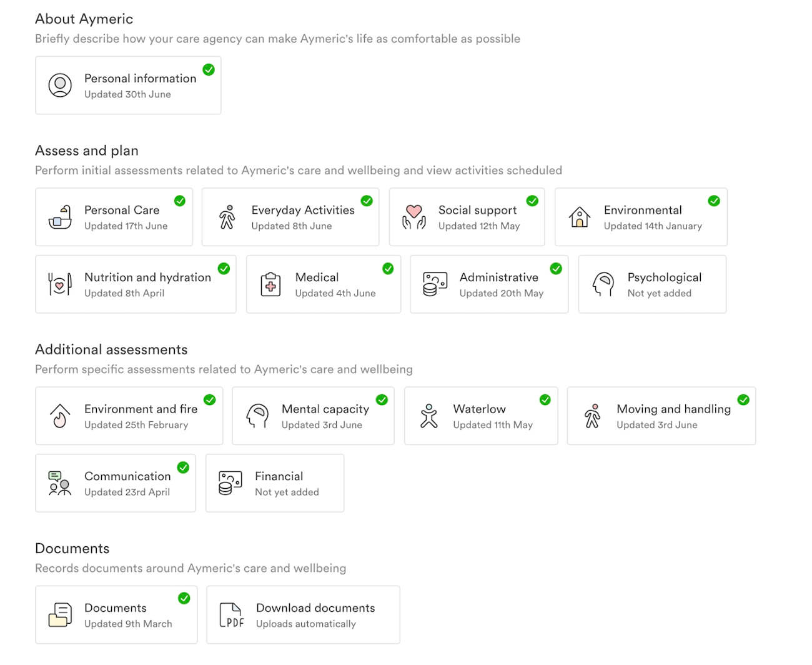Click the Personal information profile icon
812x665 pixels.
[x=60, y=86]
